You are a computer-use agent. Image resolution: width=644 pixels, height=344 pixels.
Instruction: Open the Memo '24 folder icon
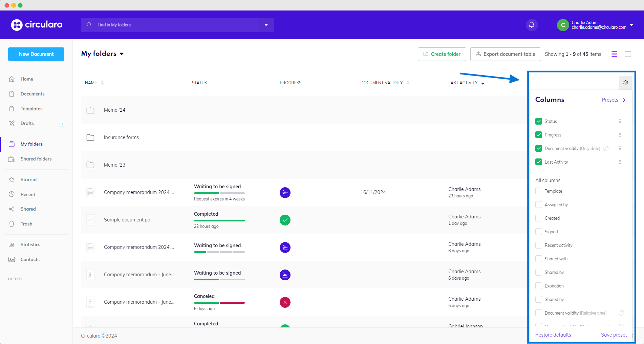[x=90, y=110]
